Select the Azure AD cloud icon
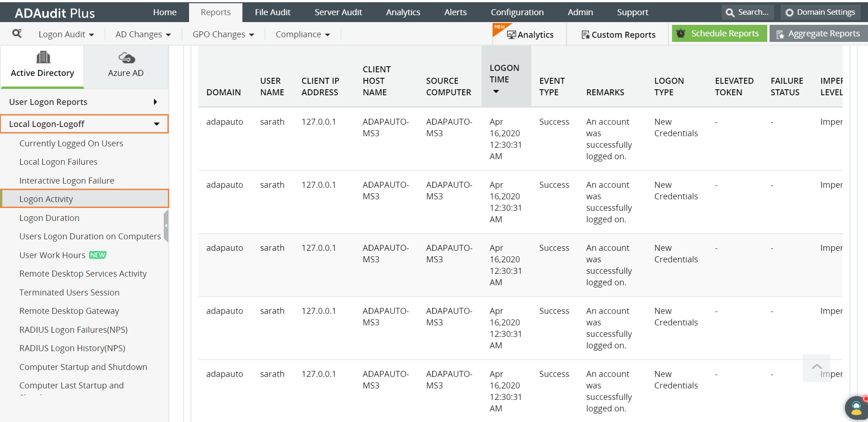 (126, 58)
